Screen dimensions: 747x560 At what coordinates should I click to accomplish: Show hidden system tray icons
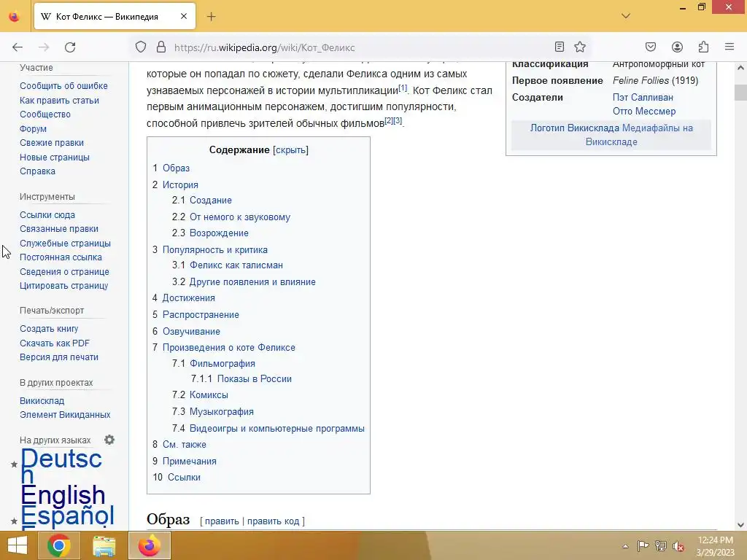[x=625, y=546]
